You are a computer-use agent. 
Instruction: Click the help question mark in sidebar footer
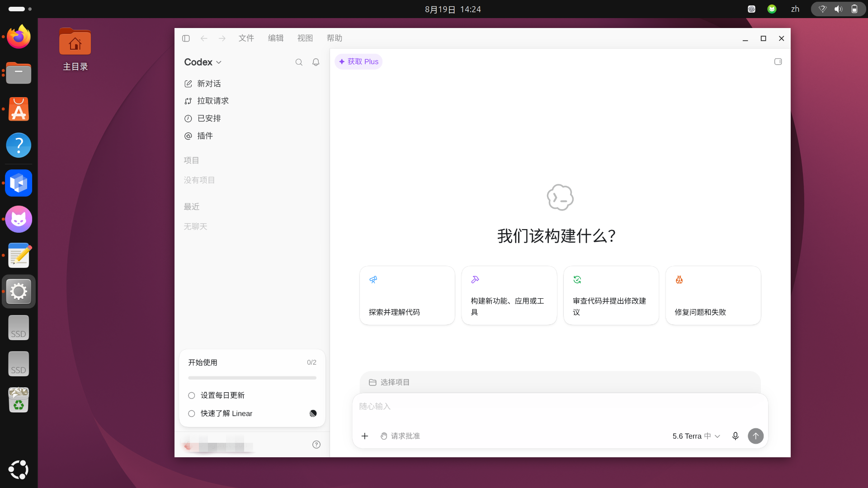pyautogui.click(x=316, y=445)
